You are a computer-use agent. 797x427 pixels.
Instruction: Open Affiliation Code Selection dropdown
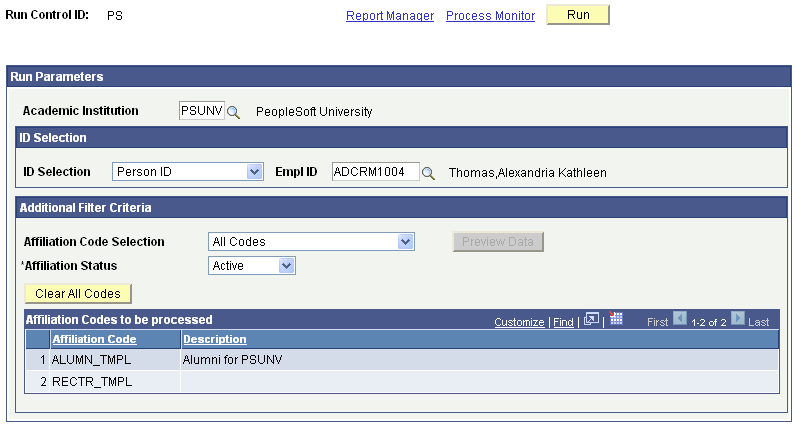pos(311,241)
